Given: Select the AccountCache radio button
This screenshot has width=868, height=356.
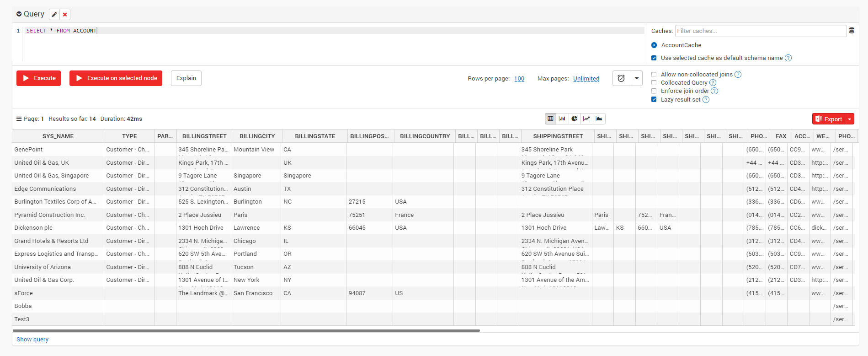Looking at the screenshot, I should point(654,45).
